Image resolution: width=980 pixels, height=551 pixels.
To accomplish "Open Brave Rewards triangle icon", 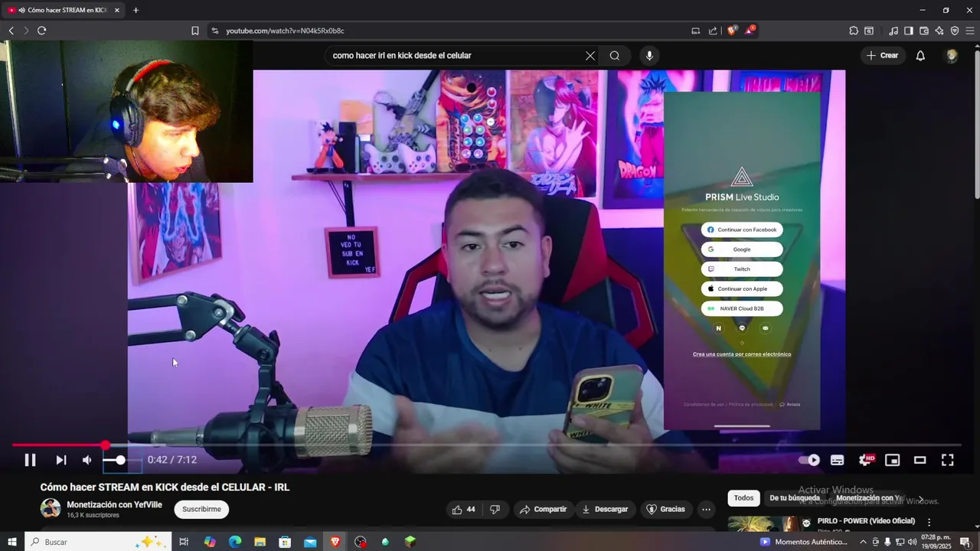I will tap(750, 31).
